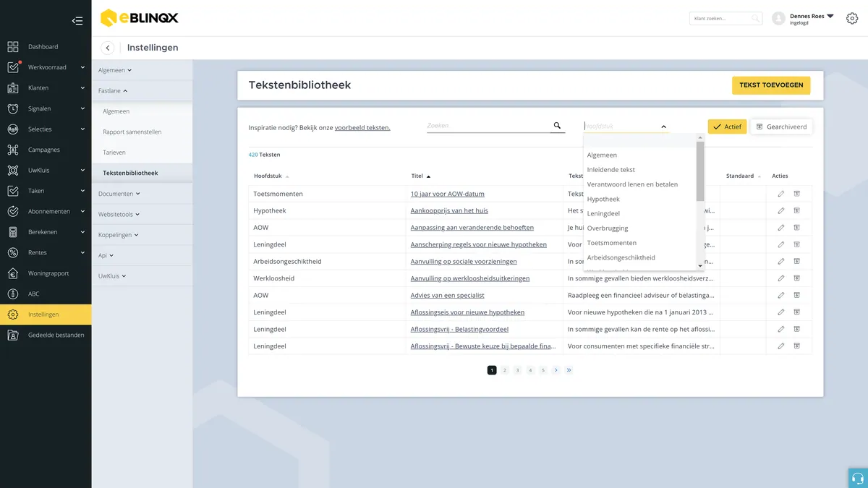Image resolution: width=868 pixels, height=488 pixels.
Task: Collapse the main sidebar menu icon
Action: (77, 21)
